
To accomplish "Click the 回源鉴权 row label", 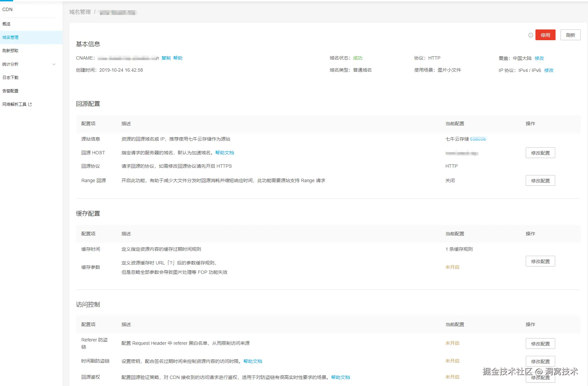I will [x=91, y=377].
